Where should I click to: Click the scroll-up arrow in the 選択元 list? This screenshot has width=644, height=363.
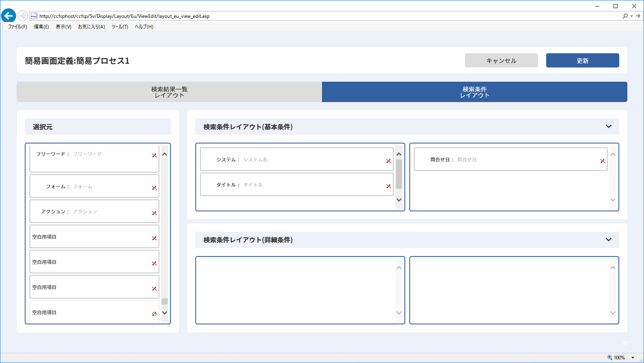tap(164, 154)
